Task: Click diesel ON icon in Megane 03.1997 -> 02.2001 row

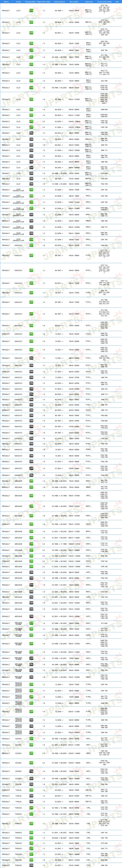Action: pyautogui.click(x=31, y=585)
